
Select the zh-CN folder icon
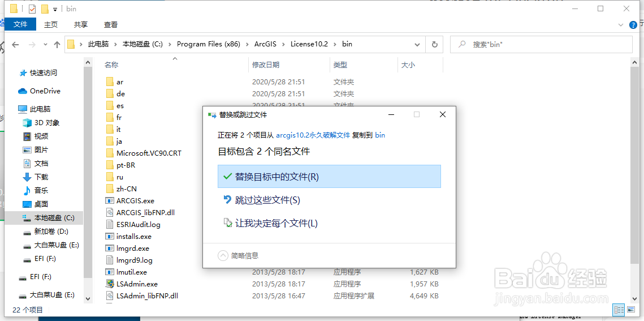[109, 189]
